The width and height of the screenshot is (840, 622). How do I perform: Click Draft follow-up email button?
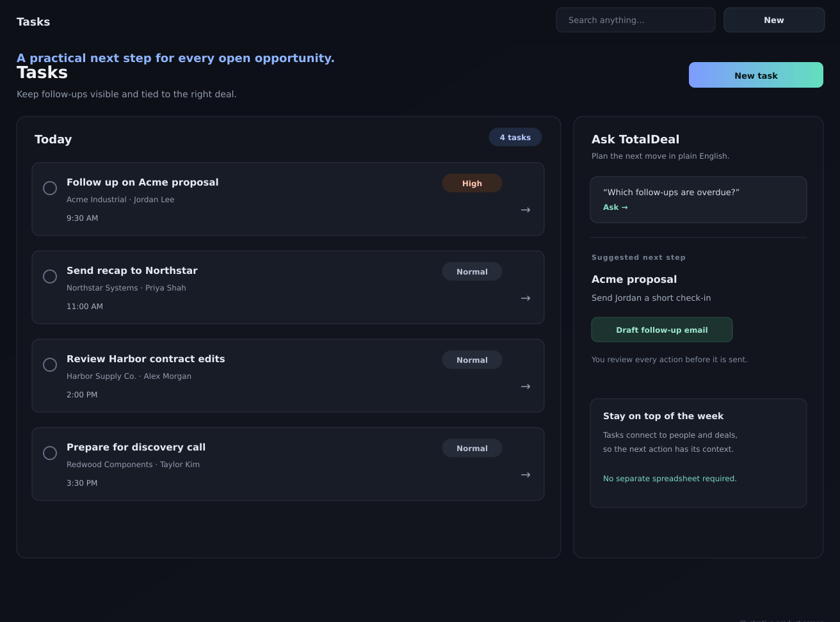[x=662, y=330]
